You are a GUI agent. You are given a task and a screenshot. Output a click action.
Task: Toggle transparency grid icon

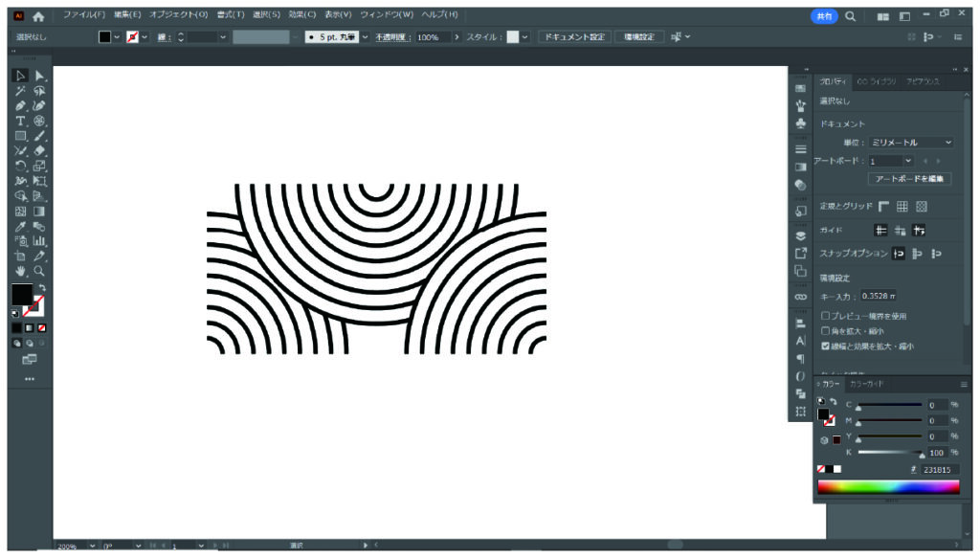pyautogui.click(x=922, y=206)
